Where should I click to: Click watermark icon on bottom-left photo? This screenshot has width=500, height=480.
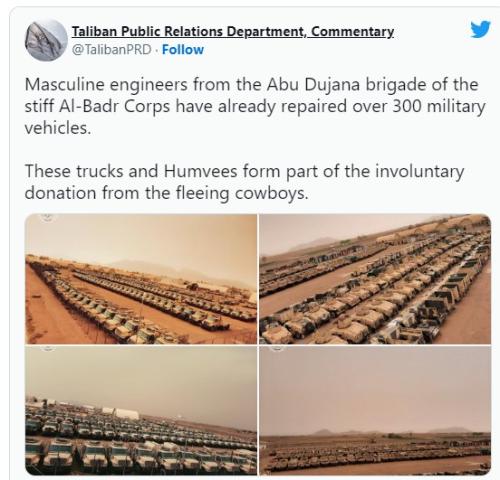[x=47, y=348]
